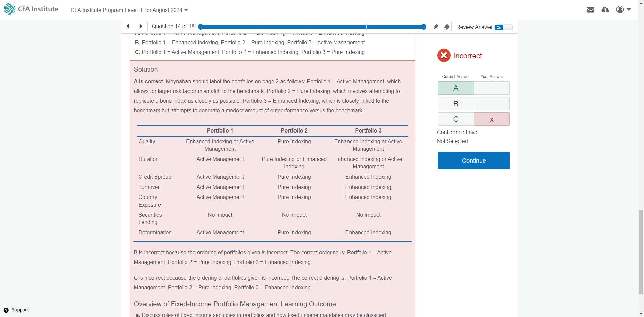Open the user account dropdown menu
Viewport: 644px width, 317px height.
click(x=624, y=10)
